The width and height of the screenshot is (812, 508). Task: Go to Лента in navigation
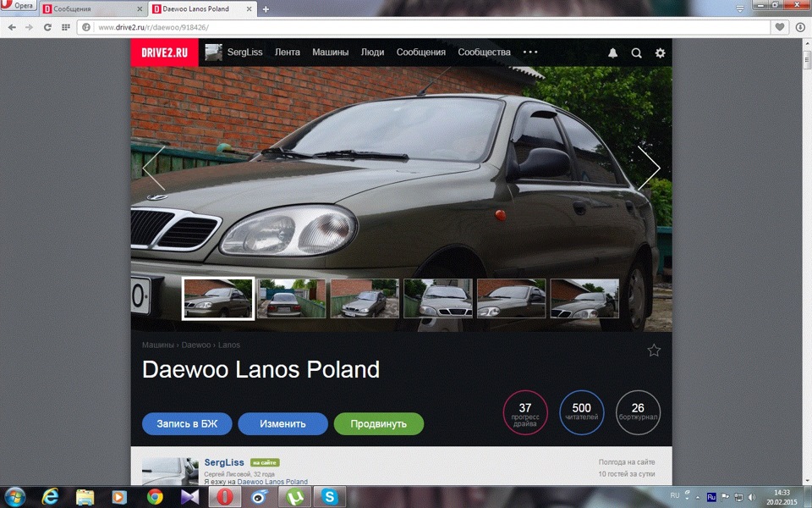pos(288,52)
